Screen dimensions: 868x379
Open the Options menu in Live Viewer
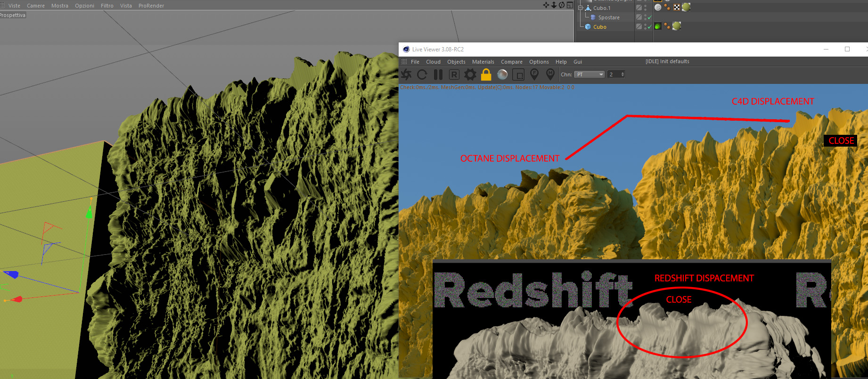point(539,62)
